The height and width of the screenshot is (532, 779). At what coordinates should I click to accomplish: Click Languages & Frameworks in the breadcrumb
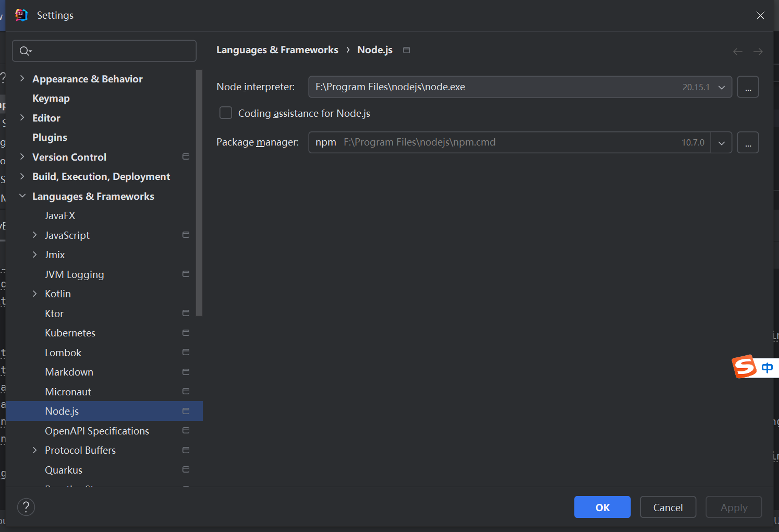(x=277, y=50)
